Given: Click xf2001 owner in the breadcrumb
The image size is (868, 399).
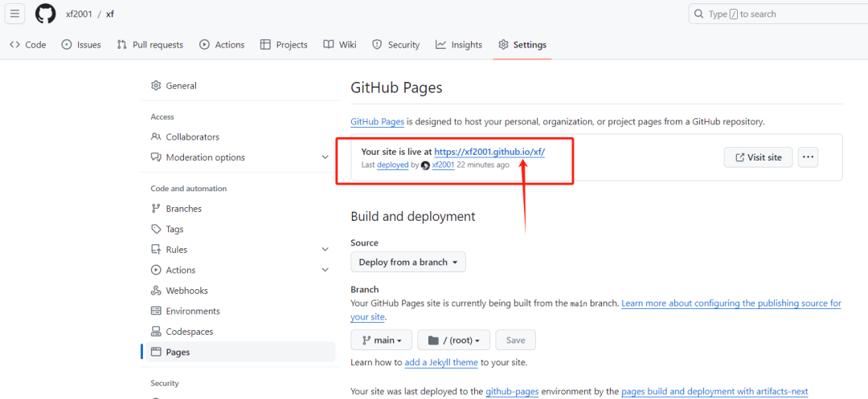Looking at the screenshot, I should [x=79, y=14].
